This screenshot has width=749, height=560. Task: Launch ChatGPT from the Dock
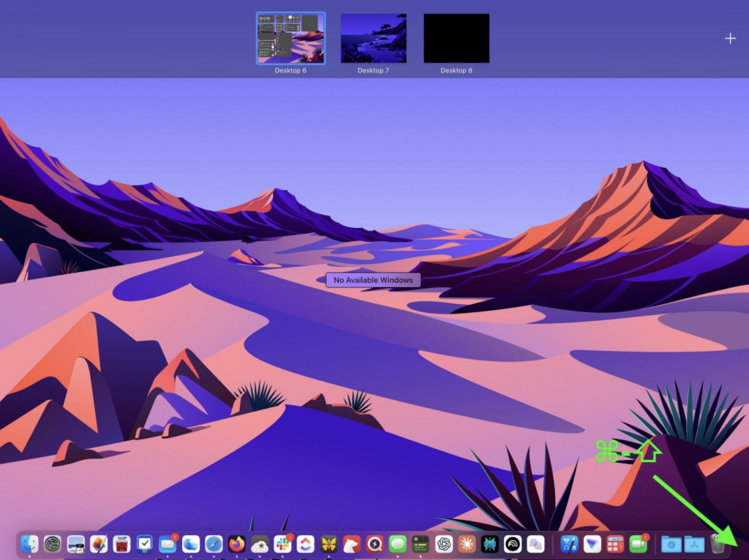[x=443, y=544]
